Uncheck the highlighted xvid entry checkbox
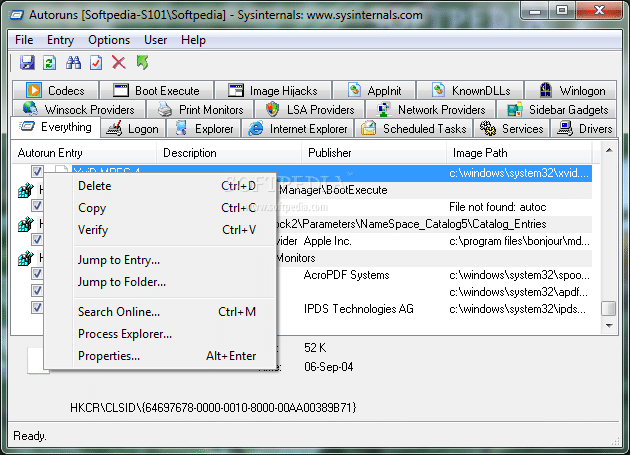630x455 pixels. 37,172
